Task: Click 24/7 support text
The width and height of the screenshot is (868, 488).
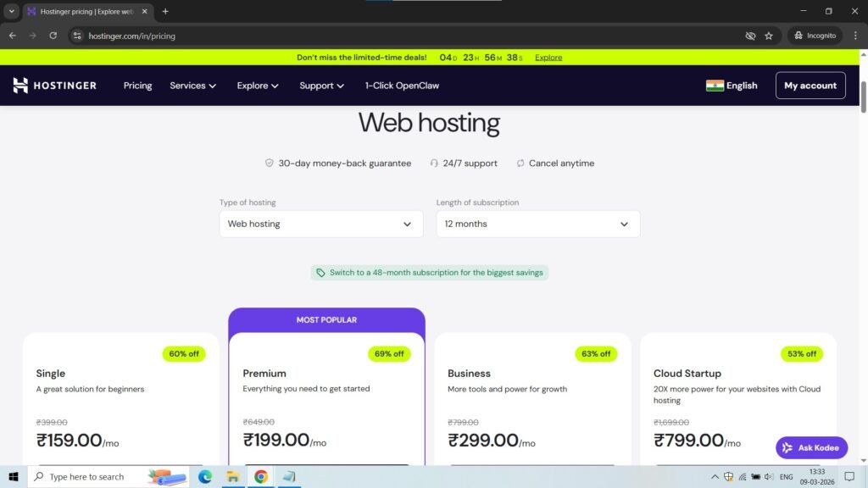Action: pyautogui.click(x=470, y=164)
